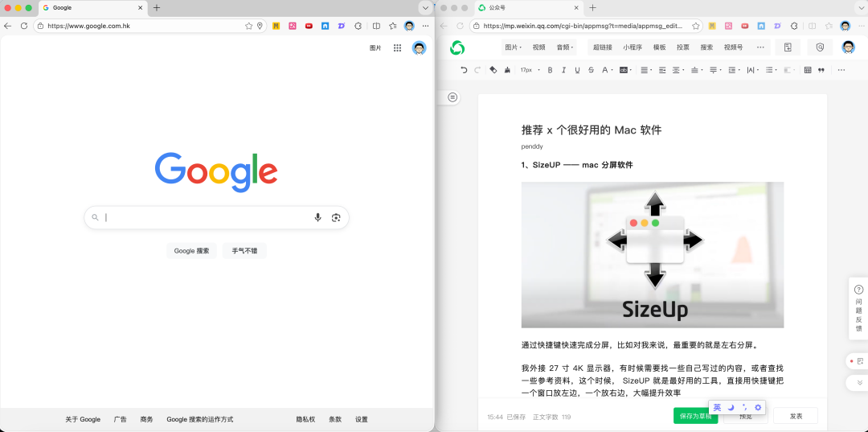
Task: Open more insert options ellipsis
Action: [x=760, y=47]
